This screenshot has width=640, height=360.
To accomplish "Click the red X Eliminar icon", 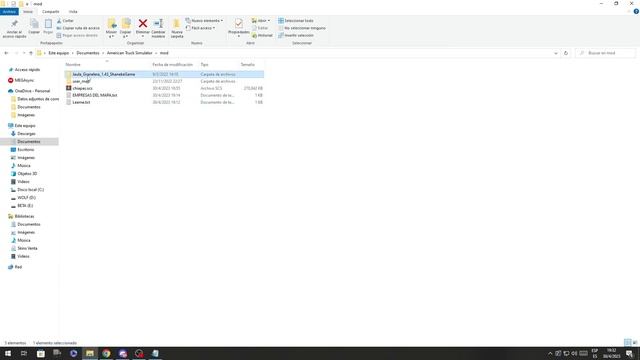I will point(143,23).
